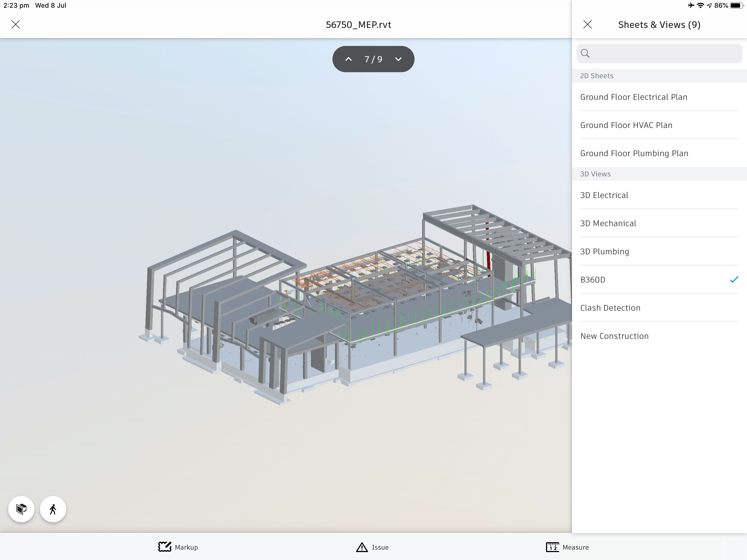This screenshot has height=560, width=747.
Task: Close the Sheets & Views panel
Action: 587,24
